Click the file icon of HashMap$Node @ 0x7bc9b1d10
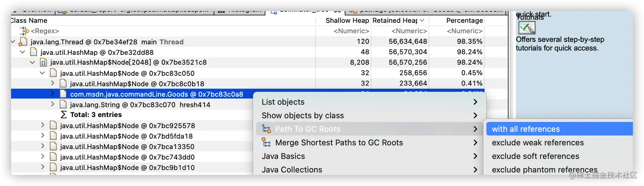This screenshot has height=186, width=644. [53, 167]
